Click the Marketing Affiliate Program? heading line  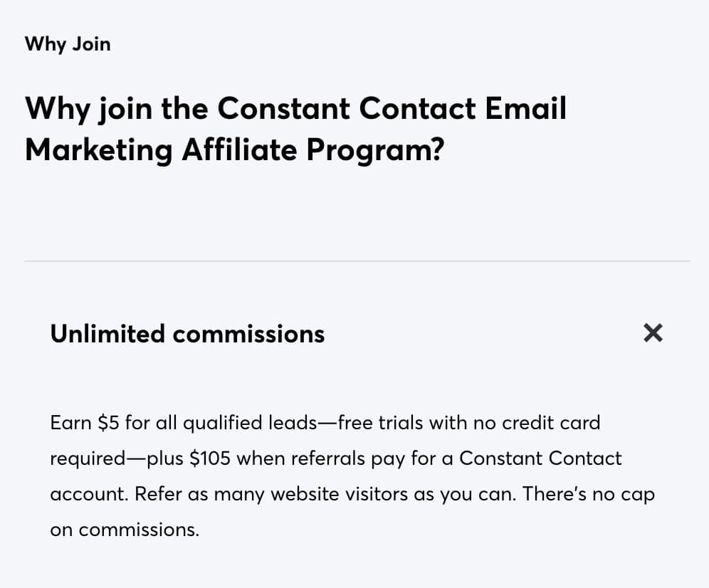click(x=235, y=149)
